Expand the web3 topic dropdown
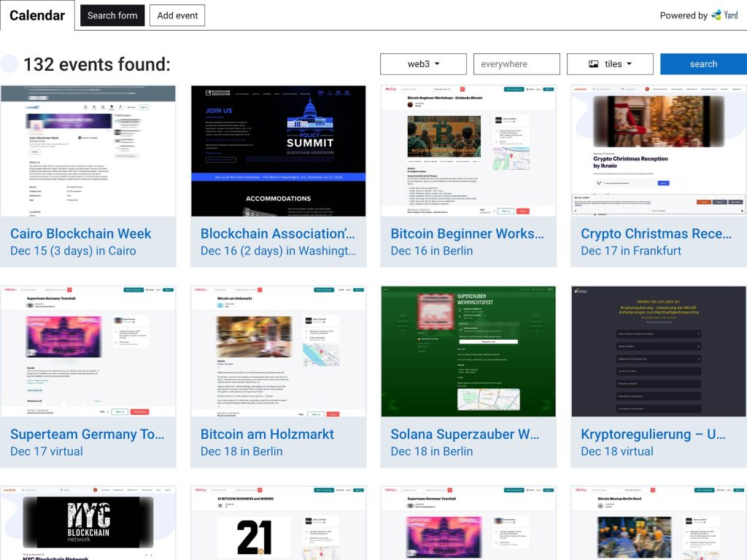 423,64
